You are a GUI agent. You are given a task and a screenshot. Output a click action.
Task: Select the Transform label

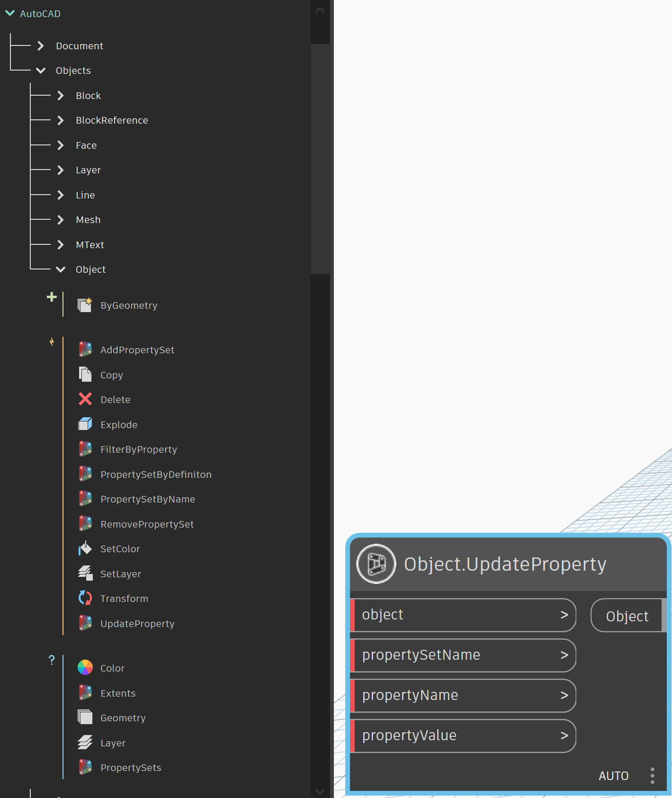coord(124,599)
